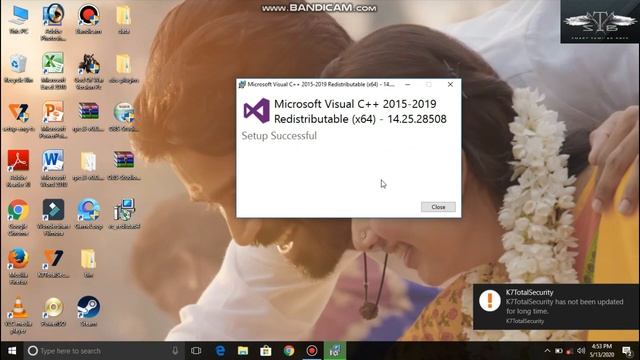The width and height of the screenshot is (640, 360).
Task: Select the Microsoft Excel desktop shortcut
Action: click(x=53, y=71)
